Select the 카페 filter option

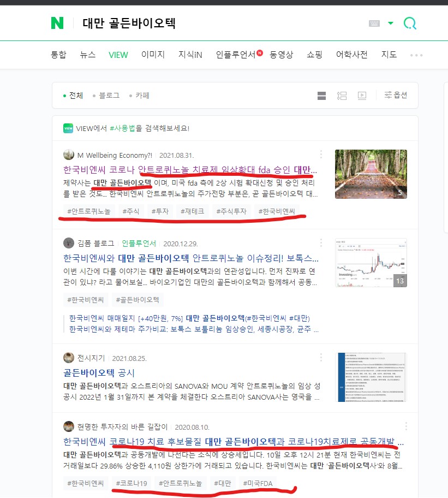pyautogui.click(x=139, y=95)
